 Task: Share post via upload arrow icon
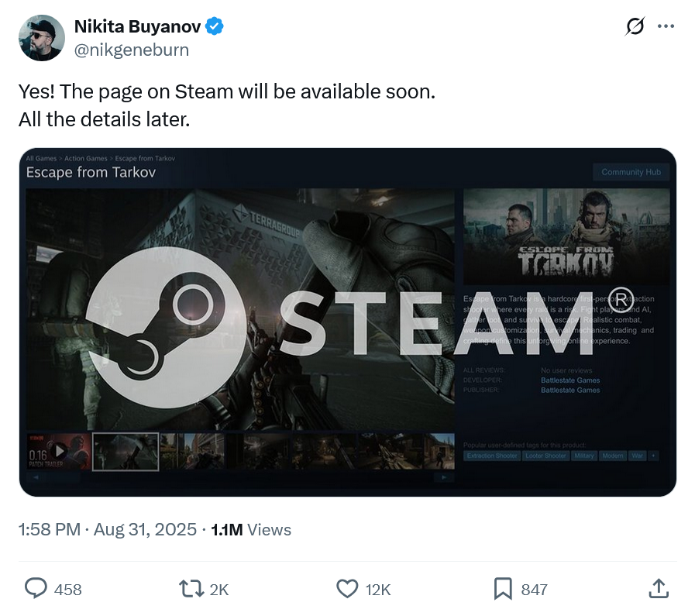pyautogui.click(x=659, y=589)
